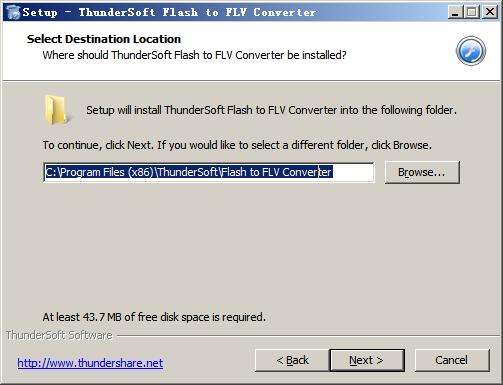Cancel the installation
The width and height of the screenshot is (503, 385).
coord(452,360)
